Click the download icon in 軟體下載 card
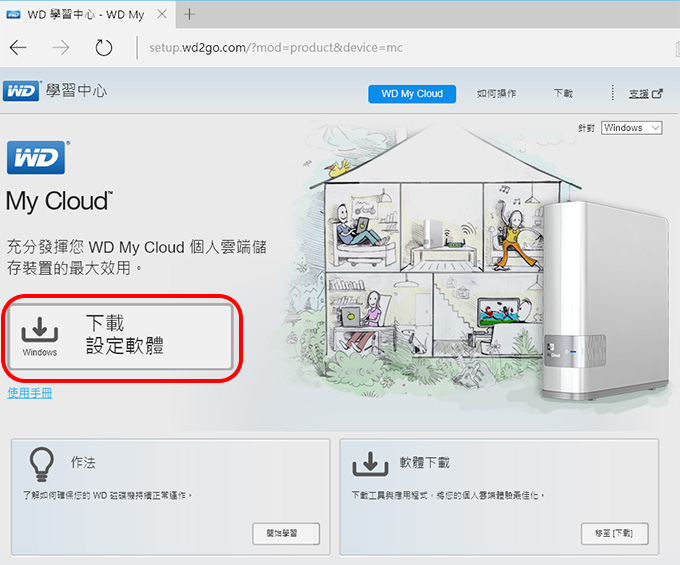Screen dimensions: 680x565 pos(370,464)
